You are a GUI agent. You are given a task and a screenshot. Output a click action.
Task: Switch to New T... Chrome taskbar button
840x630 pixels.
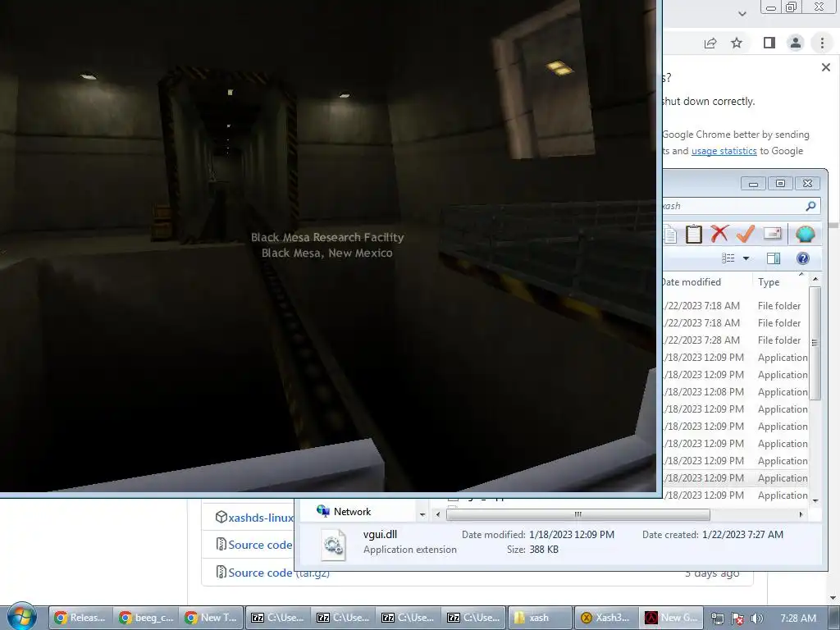(212, 618)
